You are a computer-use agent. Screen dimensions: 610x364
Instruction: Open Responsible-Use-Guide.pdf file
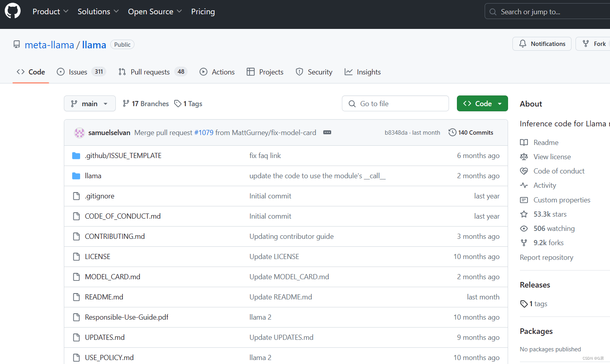click(x=127, y=317)
